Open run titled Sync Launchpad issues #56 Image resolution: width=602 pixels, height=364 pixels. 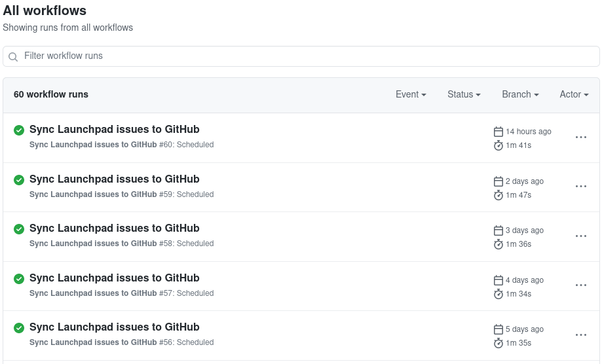[115, 327]
